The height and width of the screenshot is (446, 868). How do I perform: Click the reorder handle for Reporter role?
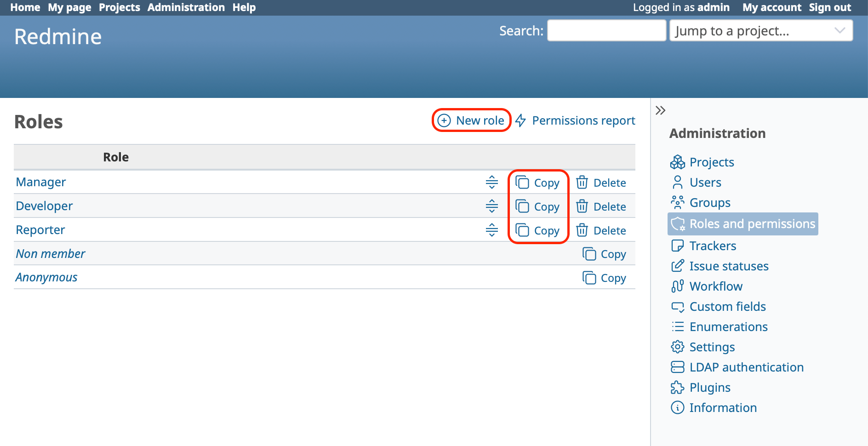pos(491,230)
